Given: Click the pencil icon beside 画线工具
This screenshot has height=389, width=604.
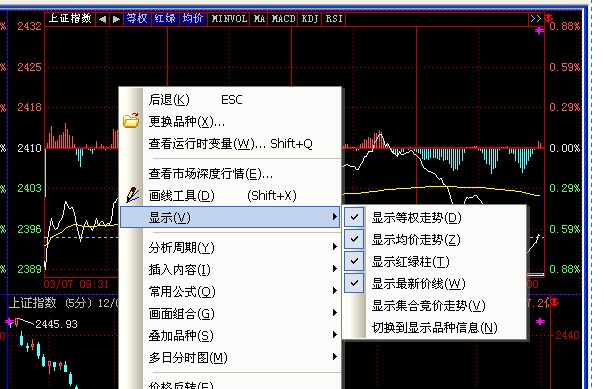Looking at the screenshot, I should tap(132, 195).
